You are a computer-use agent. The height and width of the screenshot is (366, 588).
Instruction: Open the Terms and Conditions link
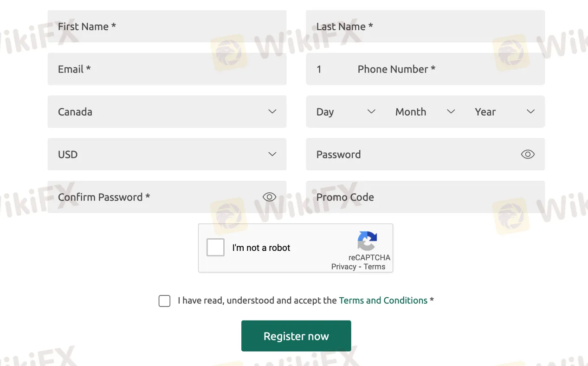[x=383, y=301]
